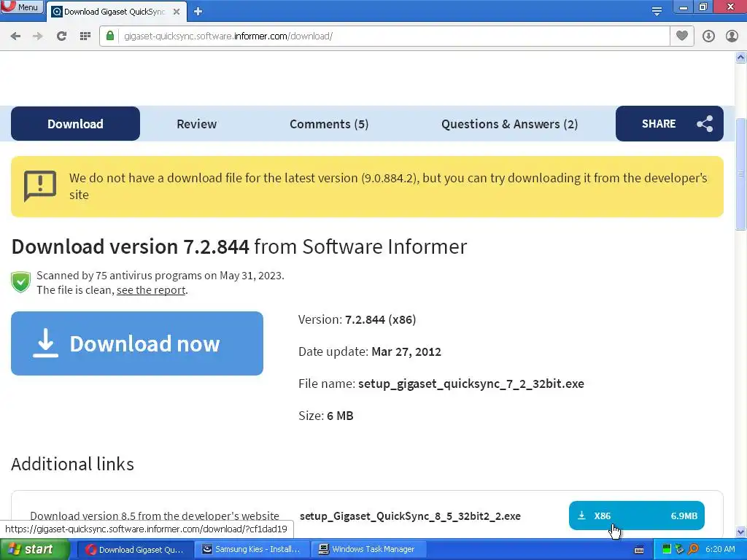Click the scrollbar up arrow
The height and width of the screenshot is (560, 747).
click(x=741, y=58)
